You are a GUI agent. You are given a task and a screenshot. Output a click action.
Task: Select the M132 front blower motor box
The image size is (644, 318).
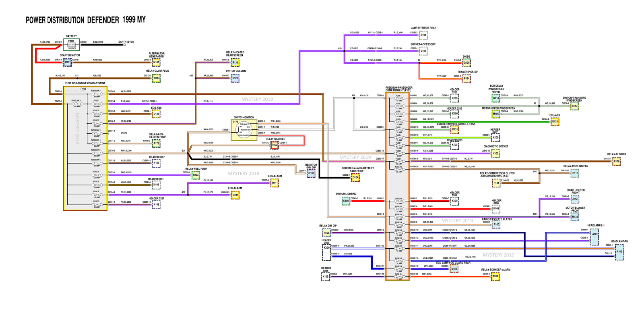[575, 217]
